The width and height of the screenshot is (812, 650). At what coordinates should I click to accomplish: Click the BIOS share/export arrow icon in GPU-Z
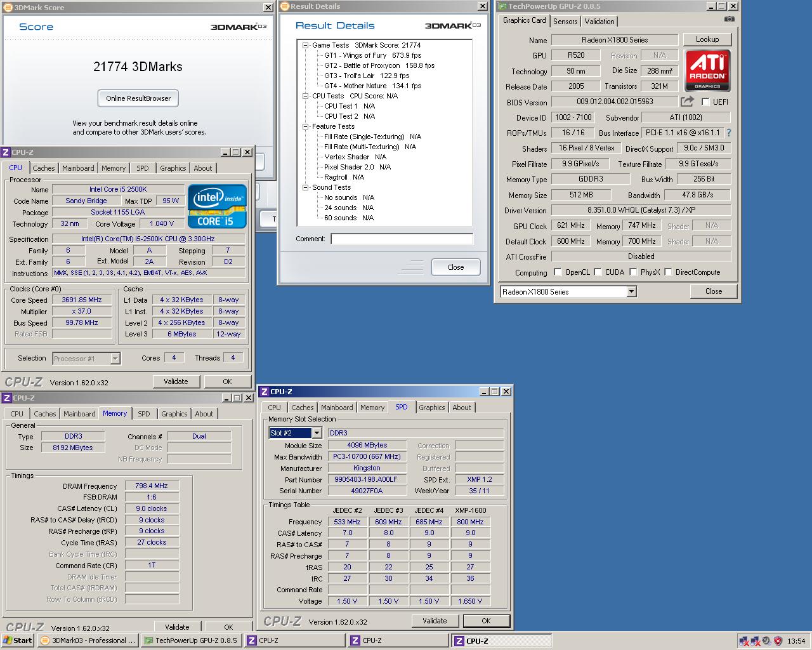click(688, 102)
